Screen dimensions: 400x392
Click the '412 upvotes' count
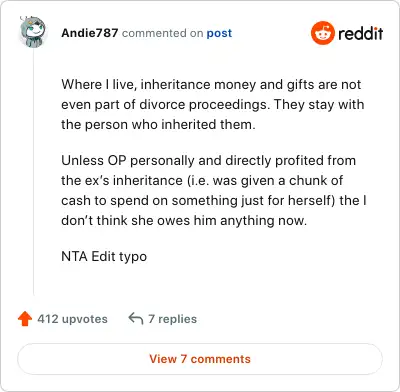click(72, 319)
